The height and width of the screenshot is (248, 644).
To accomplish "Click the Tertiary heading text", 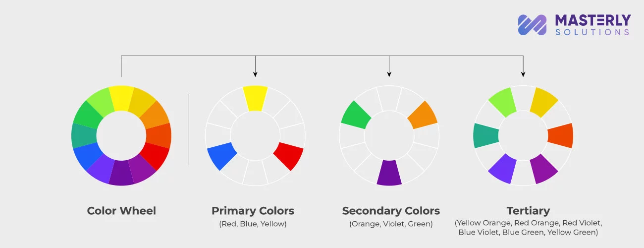I will (528, 210).
